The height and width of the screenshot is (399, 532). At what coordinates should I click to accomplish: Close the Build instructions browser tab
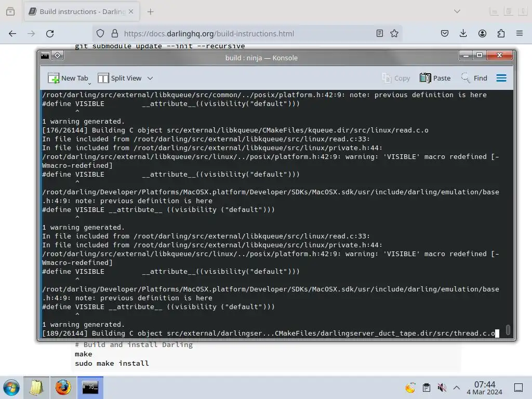click(131, 11)
